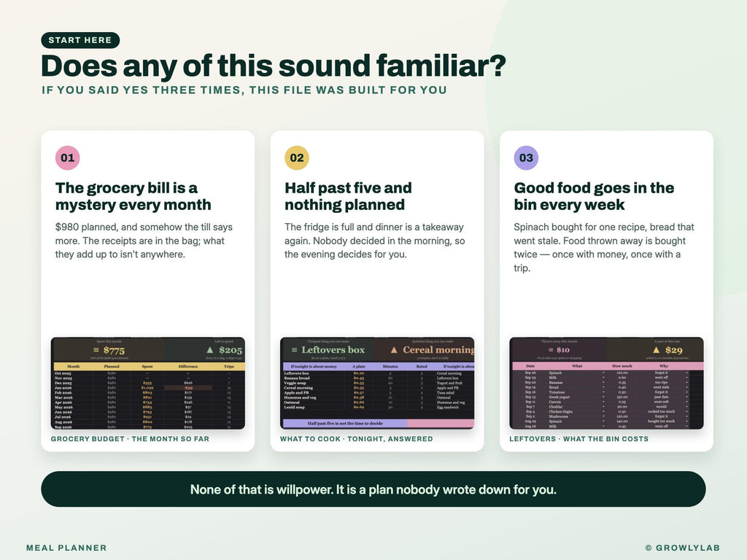Screen dimensions: 747x560
Task: Click the 'Rated' column header
Action: pyautogui.click(x=422, y=367)
